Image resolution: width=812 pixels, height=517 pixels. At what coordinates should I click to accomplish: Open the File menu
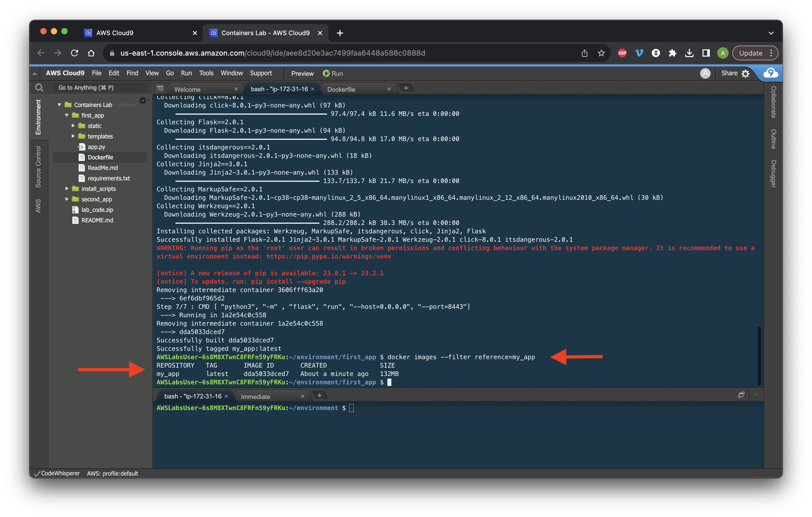click(96, 73)
